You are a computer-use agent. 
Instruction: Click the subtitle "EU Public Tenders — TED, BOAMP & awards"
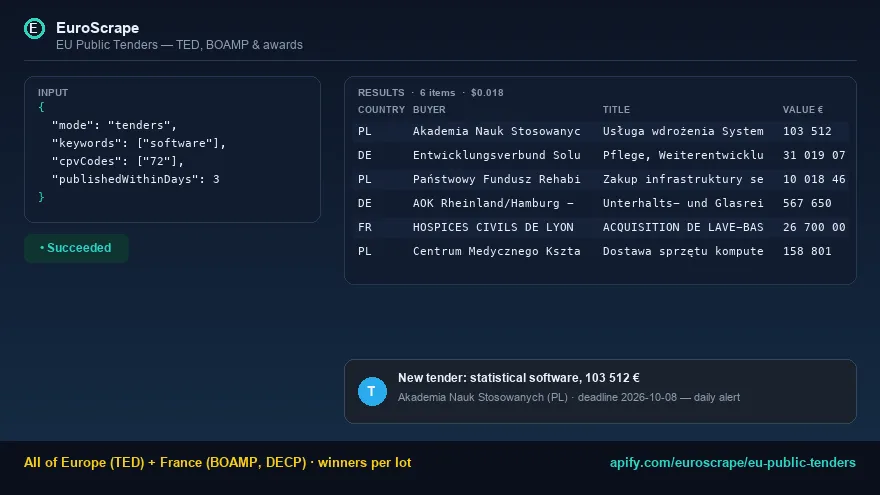179,45
